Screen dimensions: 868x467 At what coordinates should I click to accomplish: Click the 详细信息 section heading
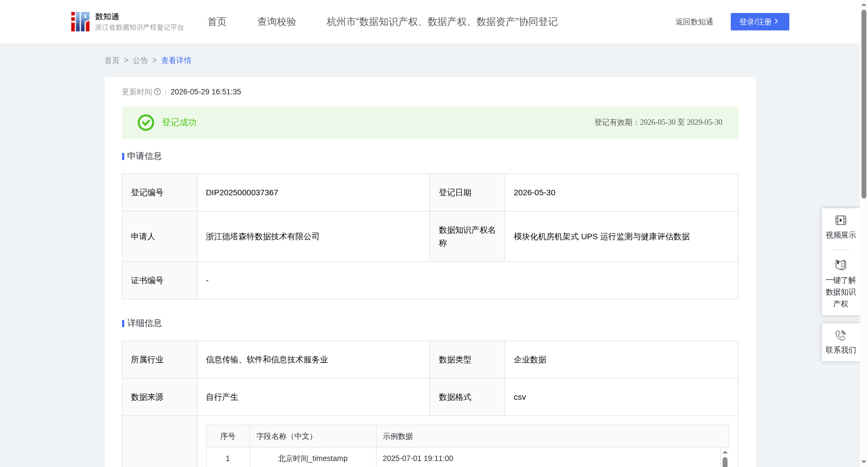pos(144,323)
